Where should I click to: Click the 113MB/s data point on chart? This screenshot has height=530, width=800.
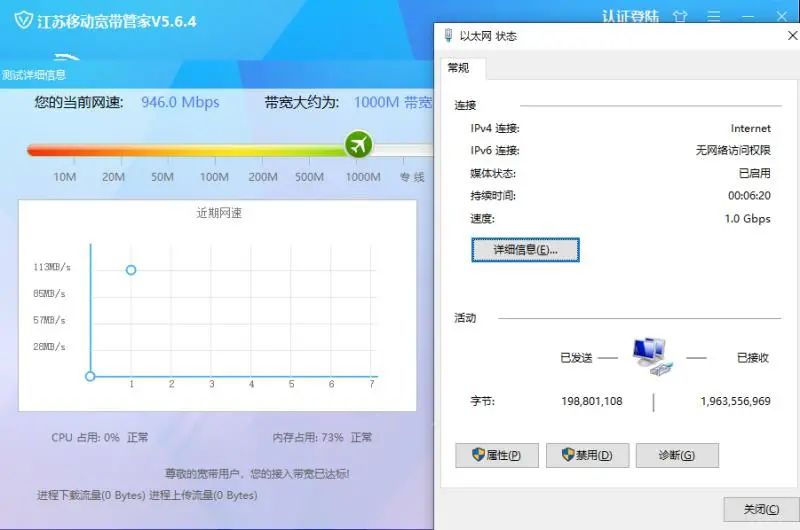(131, 270)
